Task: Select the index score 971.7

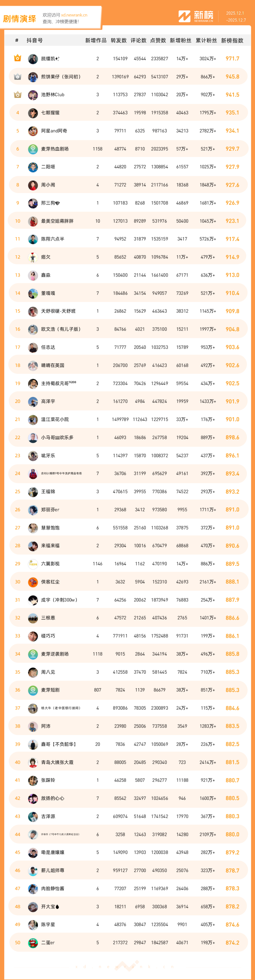Action: (x=232, y=59)
